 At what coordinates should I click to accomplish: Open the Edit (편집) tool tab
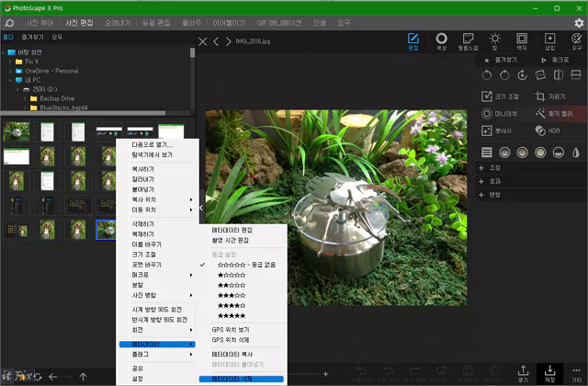[413, 41]
